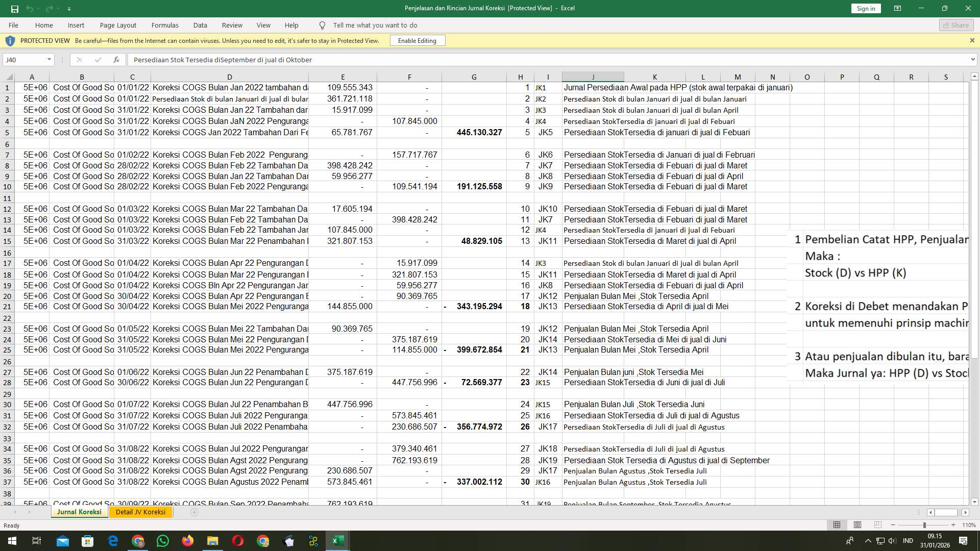The height and width of the screenshot is (551, 980).
Task: Click the Save icon
Action: pyautogui.click(x=14, y=8)
